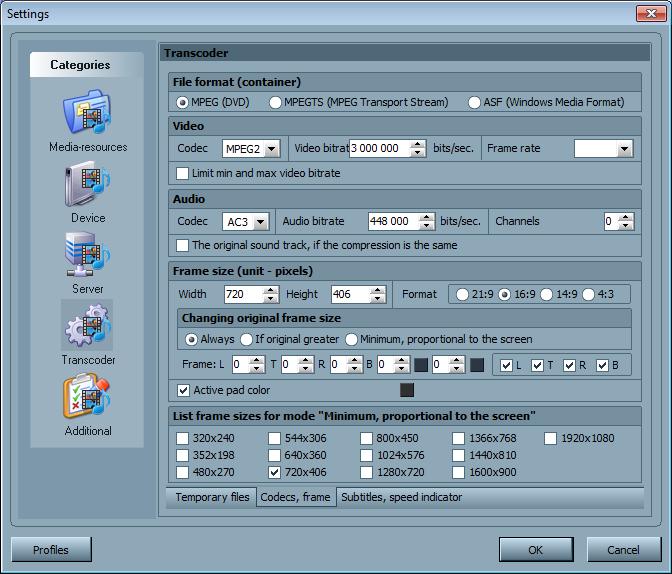Decrease audio bitrate with down arrow
The image size is (672, 574).
pos(426,225)
